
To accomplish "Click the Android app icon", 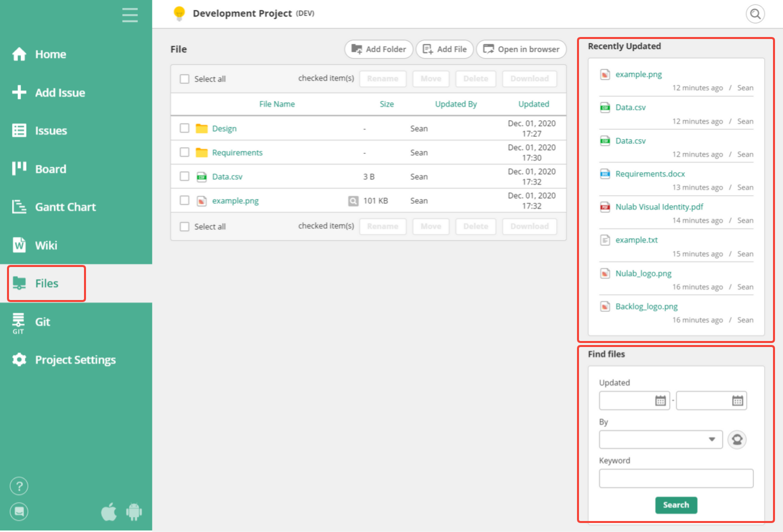I will (x=134, y=511).
